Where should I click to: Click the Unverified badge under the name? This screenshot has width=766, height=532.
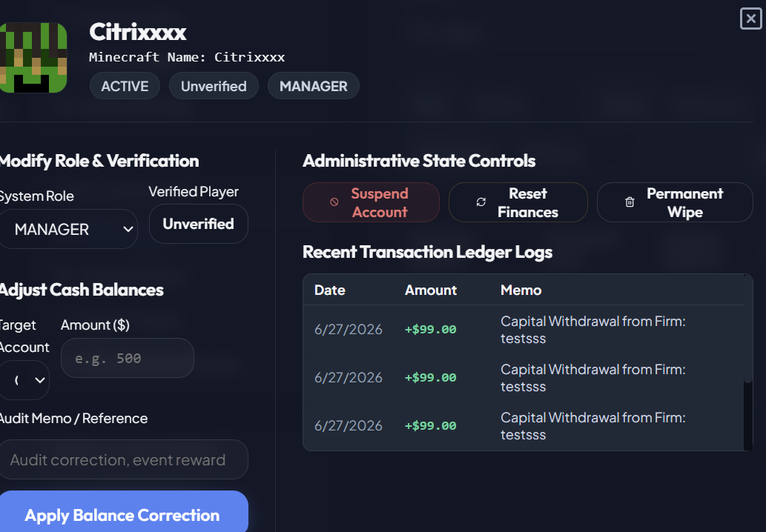pos(214,86)
